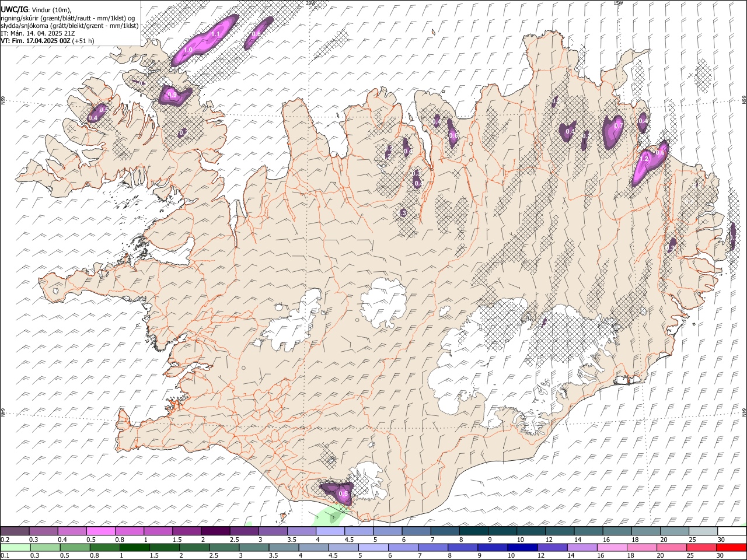Click the 25 label in the rain legend row

(x=691, y=556)
